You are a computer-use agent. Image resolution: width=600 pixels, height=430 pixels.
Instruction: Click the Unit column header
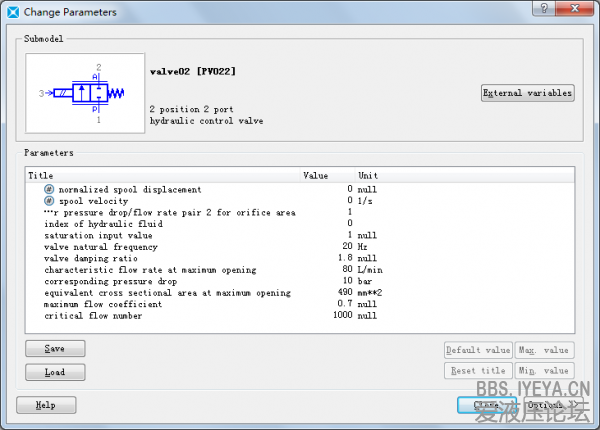point(368,175)
